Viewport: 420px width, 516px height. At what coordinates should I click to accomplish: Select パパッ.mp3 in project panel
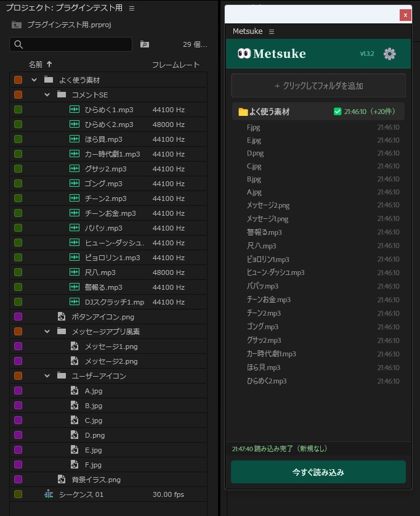pos(103,228)
